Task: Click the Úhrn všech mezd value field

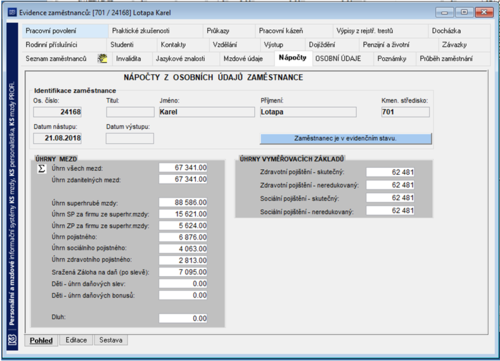Action: (x=183, y=168)
